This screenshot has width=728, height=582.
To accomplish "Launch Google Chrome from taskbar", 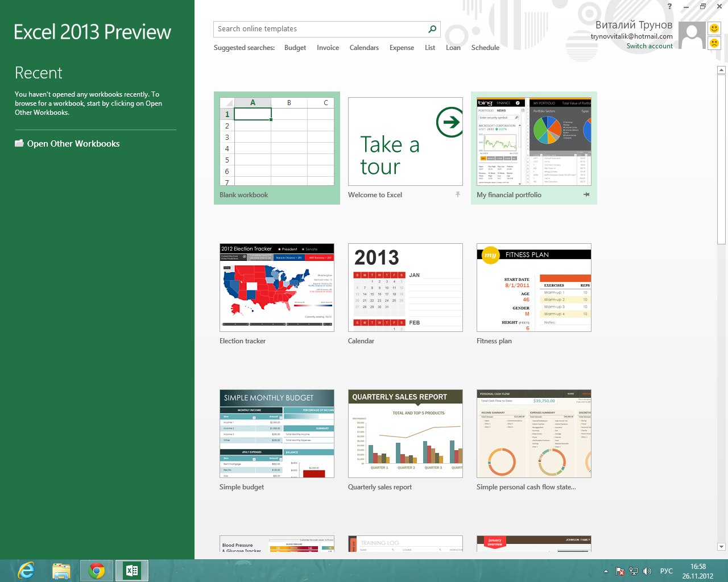I will [x=97, y=571].
